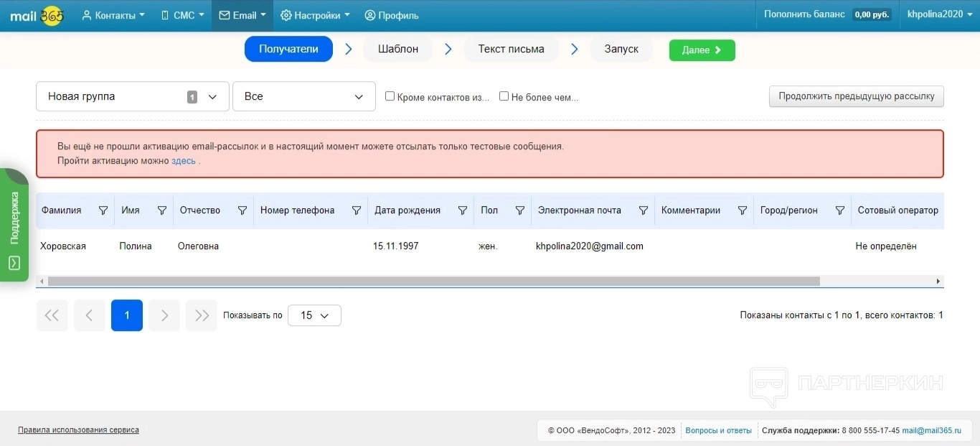Viewport: 980px width, 446px height.
Task: Click the khpolina2020@gmail.com cell
Action: coord(590,246)
